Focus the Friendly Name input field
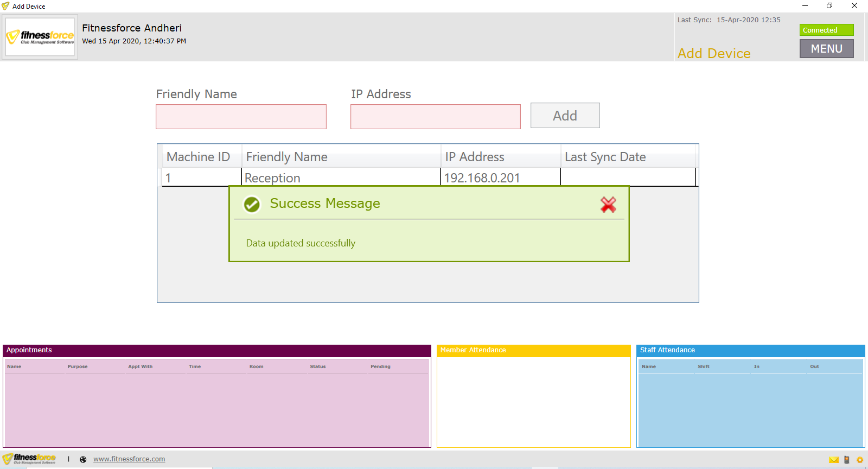 (241, 117)
